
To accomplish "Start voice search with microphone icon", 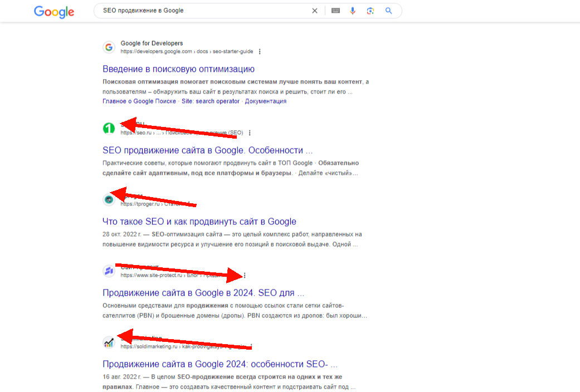I will click(353, 11).
